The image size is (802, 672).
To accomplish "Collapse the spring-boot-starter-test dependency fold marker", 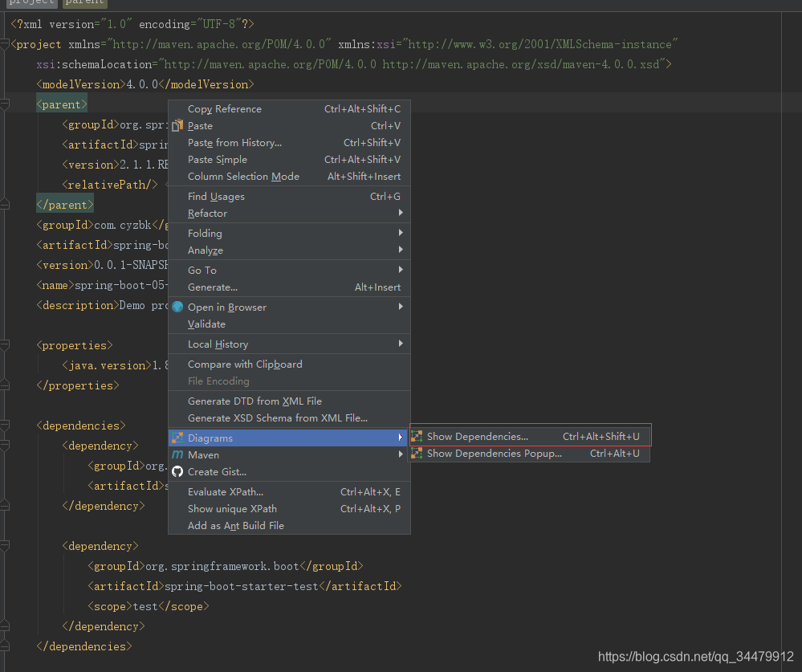I will point(5,546).
